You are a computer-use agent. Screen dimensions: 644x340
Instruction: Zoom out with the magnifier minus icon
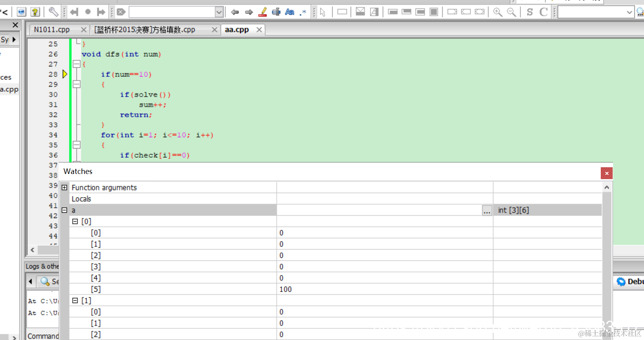tap(512, 12)
